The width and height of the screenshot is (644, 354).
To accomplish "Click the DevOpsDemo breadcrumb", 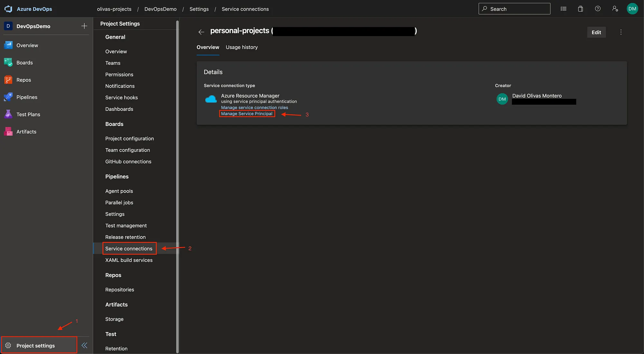I will 160,9.
